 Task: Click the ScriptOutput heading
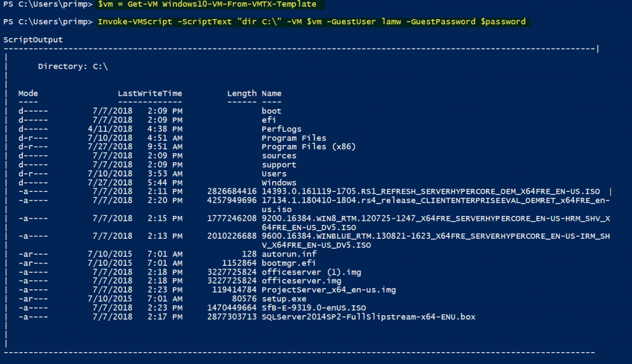click(33, 39)
